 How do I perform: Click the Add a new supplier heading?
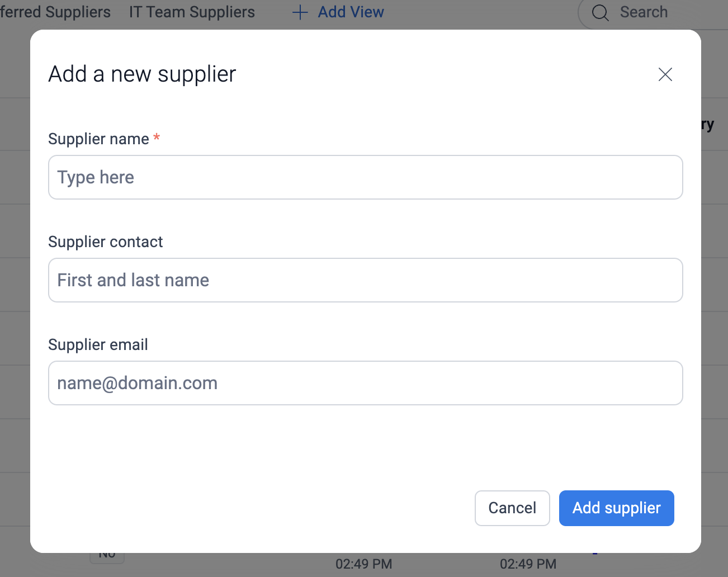coord(142,74)
